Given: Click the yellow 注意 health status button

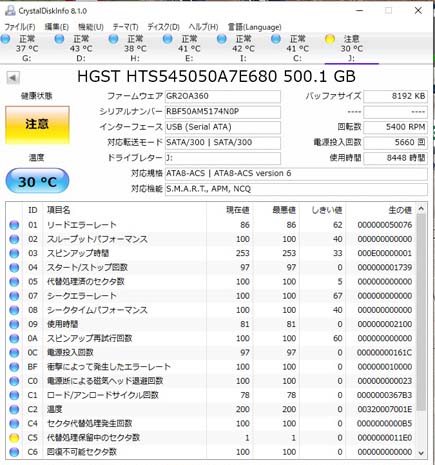Looking at the screenshot, I should [37, 125].
